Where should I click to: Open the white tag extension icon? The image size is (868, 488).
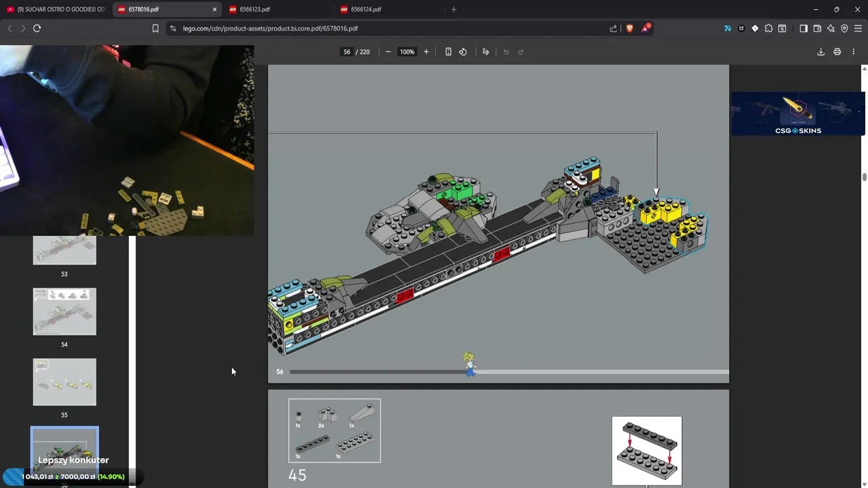tap(755, 28)
